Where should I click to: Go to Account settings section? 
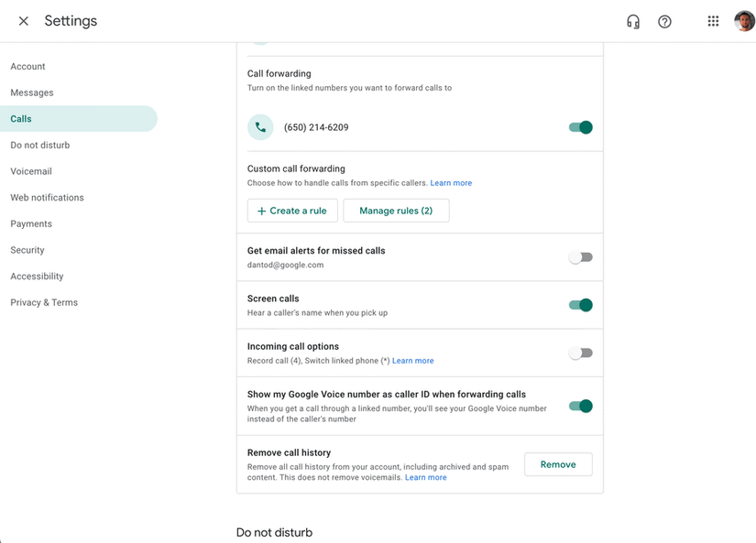pos(27,67)
